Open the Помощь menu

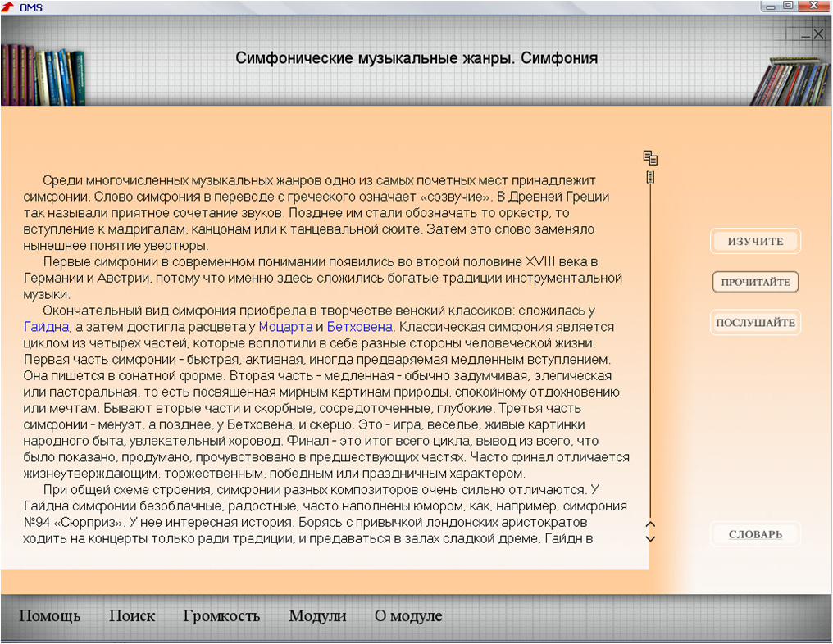(50, 616)
